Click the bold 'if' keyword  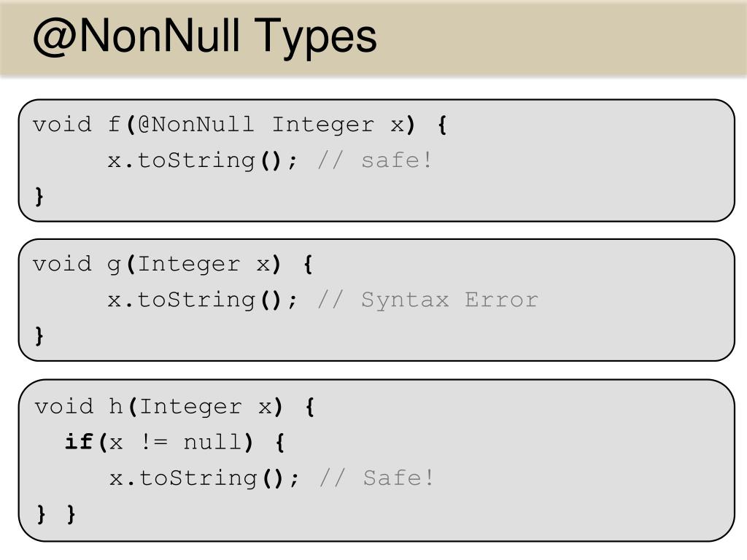[x=79, y=441]
